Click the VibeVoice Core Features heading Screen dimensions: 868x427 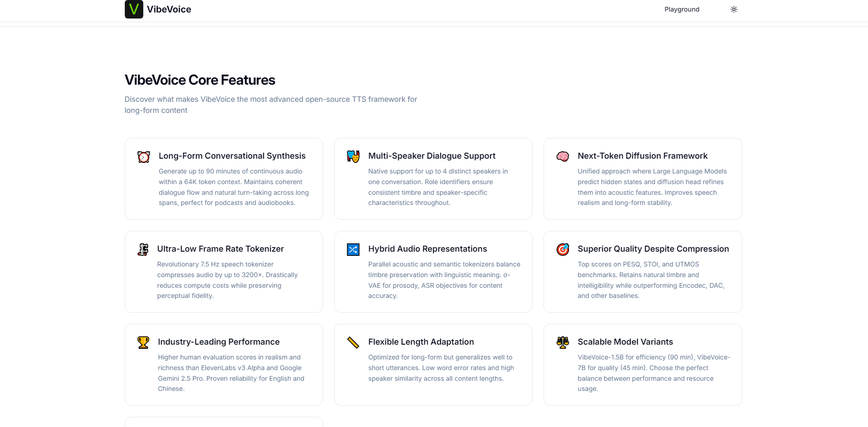pyautogui.click(x=200, y=80)
